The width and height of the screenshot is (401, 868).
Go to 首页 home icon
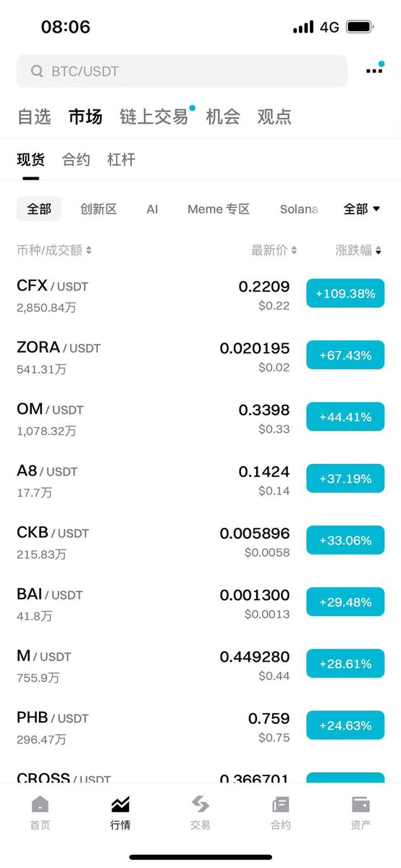40,804
